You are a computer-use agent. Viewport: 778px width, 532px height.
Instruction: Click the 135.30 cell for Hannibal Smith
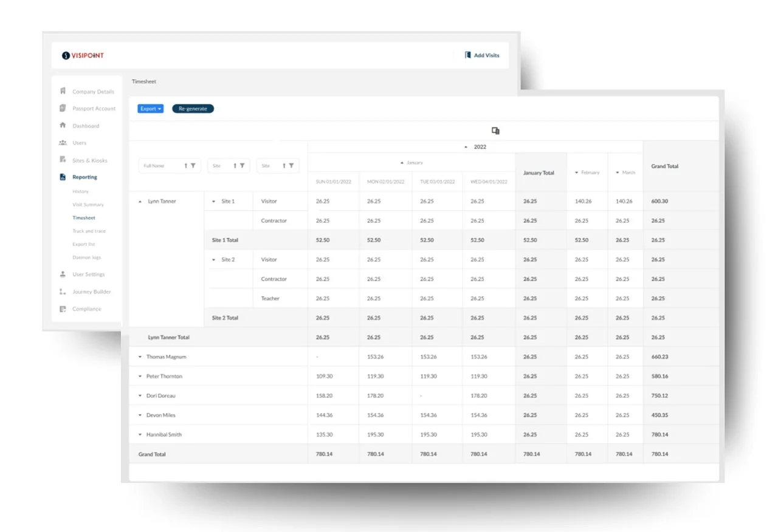[333, 434]
